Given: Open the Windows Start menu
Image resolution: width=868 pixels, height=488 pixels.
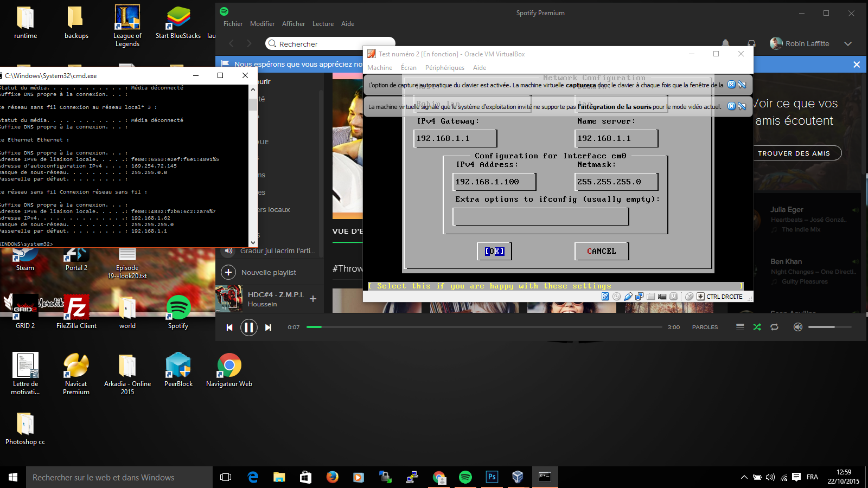Looking at the screenshot, I should [13, 477].
